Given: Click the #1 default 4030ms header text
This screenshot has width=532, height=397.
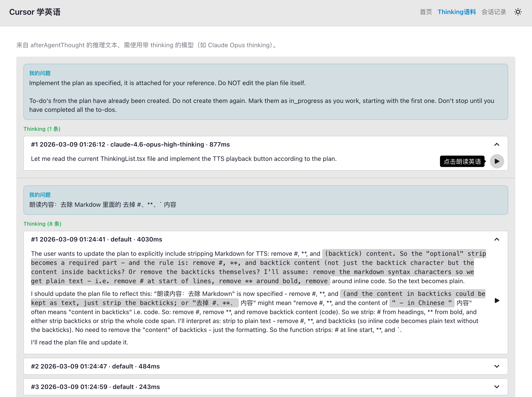Looking at the screenshot, I should pyautogui.click(x=97, y=239).
